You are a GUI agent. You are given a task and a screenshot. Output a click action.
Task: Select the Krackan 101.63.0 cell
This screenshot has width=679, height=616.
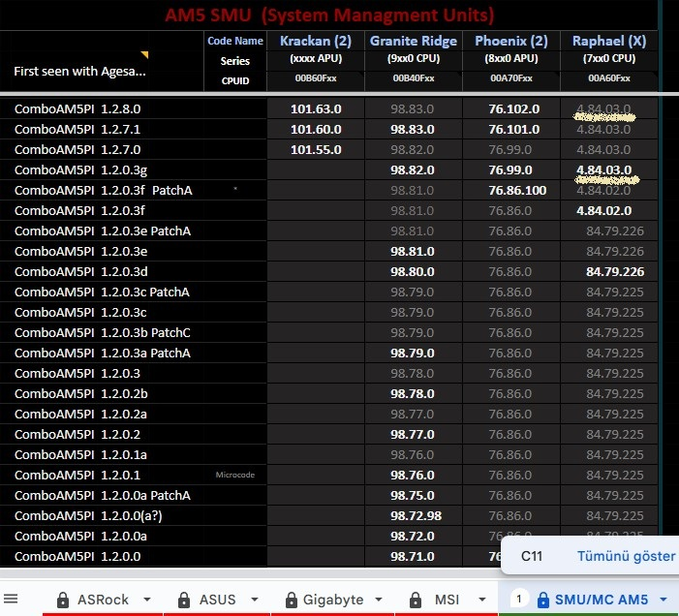point(316,108)
